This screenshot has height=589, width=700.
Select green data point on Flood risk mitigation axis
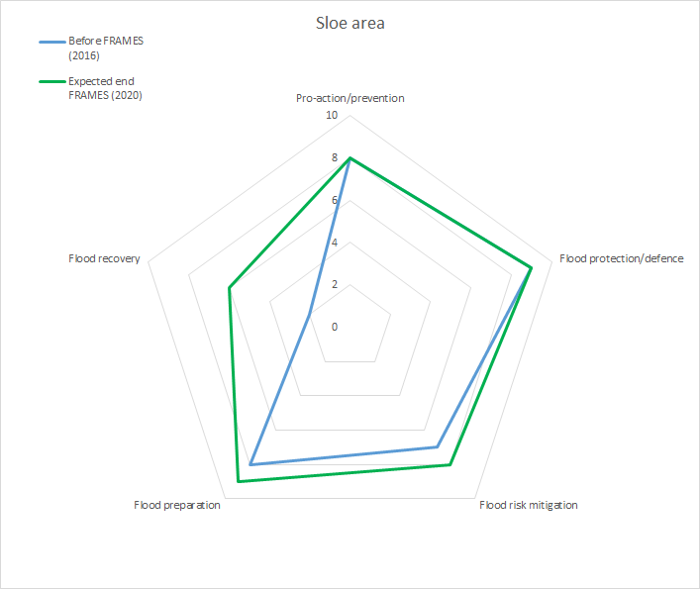pos(450,464)
